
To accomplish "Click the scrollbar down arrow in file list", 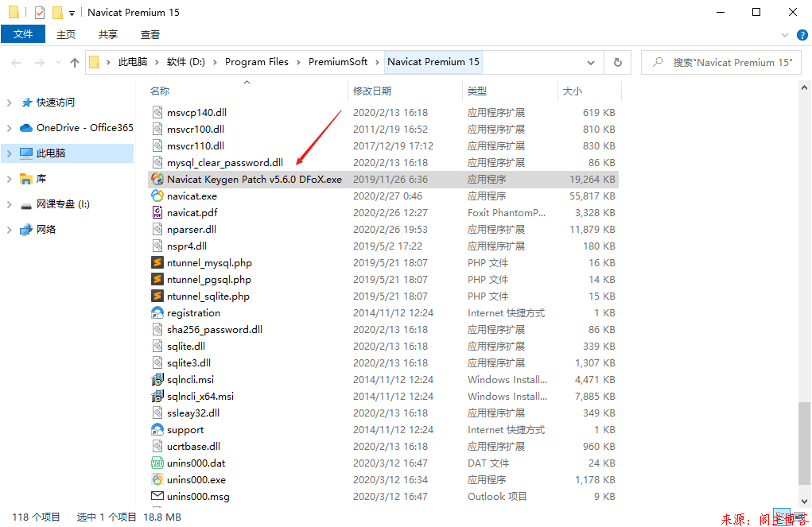I will click(804, 501).
